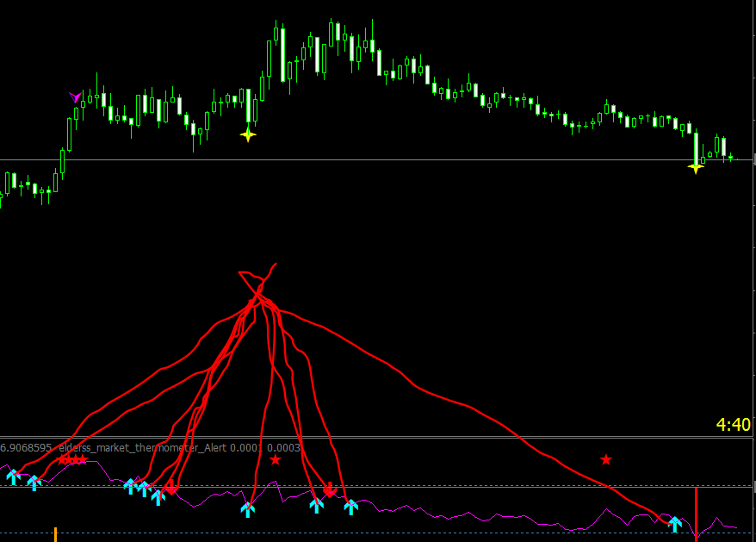The width and height of the screenshot is (756, 542).
Task: Click the orange bar at the bottom left
Action: click(55, 535)
